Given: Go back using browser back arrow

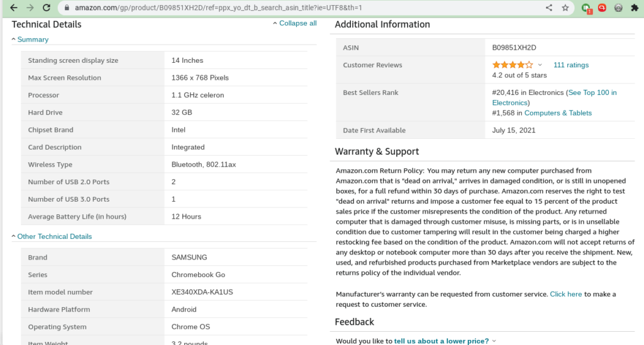Looking at the screenshot, I should pyautogui.click(x=14, y=8).
